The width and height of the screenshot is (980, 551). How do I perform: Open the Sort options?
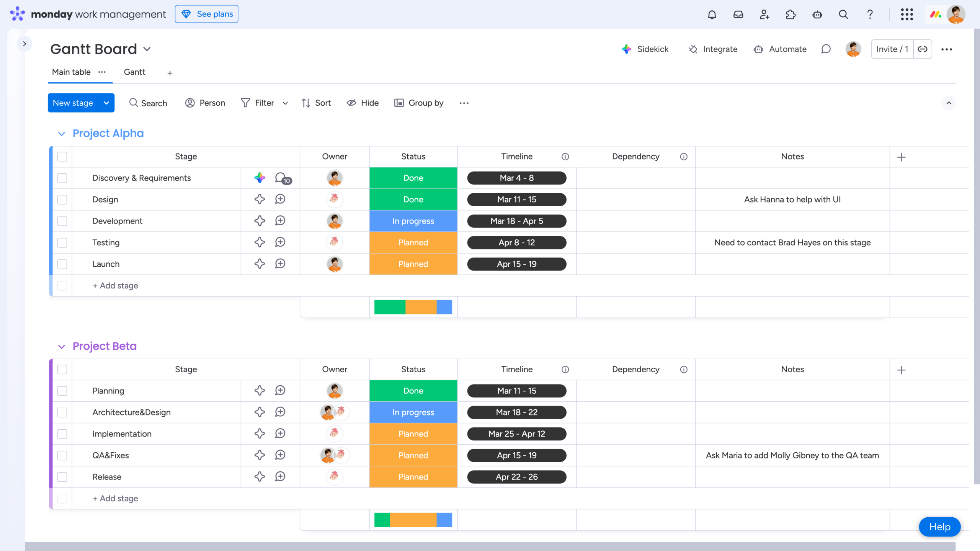click(x=316, y=103)
